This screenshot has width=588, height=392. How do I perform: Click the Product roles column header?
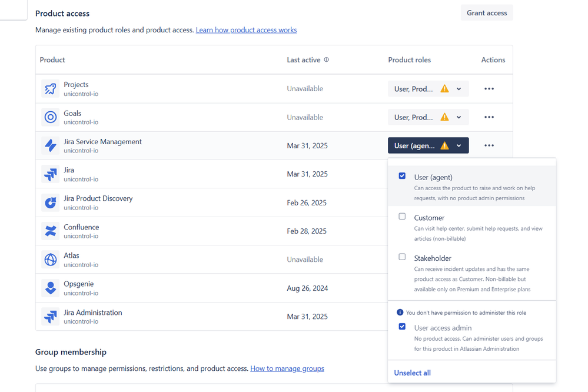click(409, 60)
